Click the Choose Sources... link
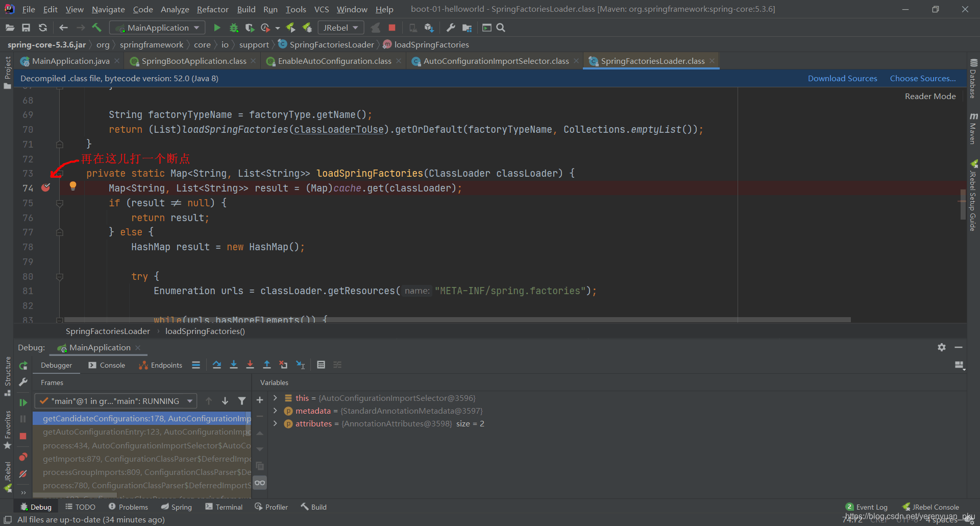 point(923,78)
